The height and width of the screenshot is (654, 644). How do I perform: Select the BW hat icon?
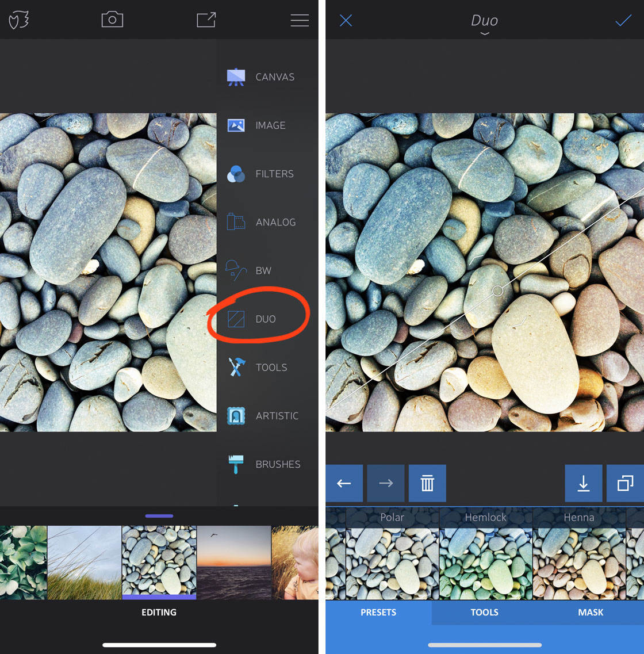[236, 270]
